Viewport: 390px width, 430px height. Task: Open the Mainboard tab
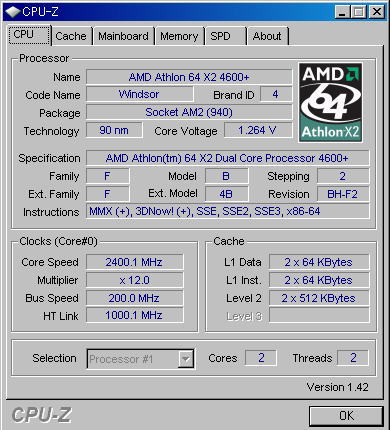tap(123, 36)
